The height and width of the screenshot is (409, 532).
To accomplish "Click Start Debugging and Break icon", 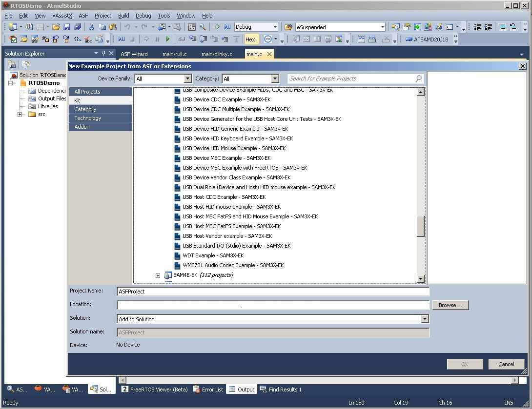I will click(x=227, y=27).
